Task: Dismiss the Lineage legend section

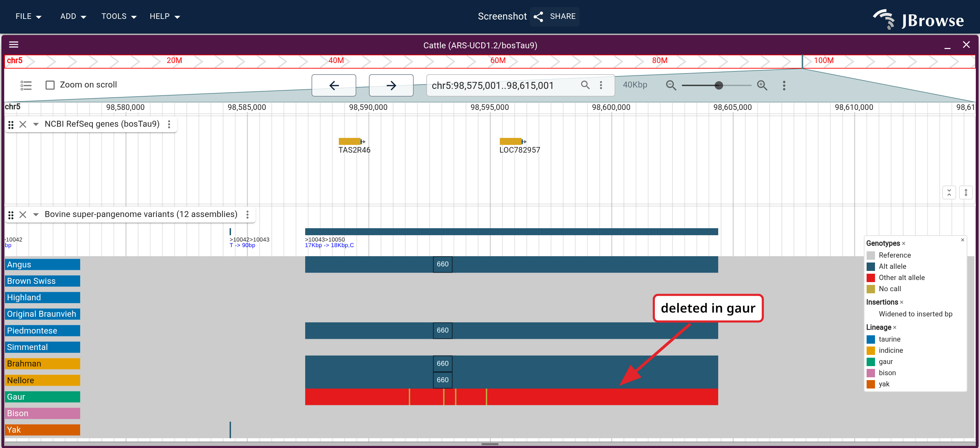Action: [895, 328]
